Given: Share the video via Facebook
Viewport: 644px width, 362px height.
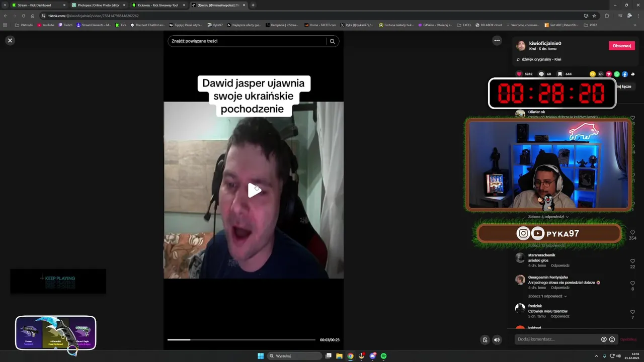Looking at the screenshot, I should coord(625,74).
